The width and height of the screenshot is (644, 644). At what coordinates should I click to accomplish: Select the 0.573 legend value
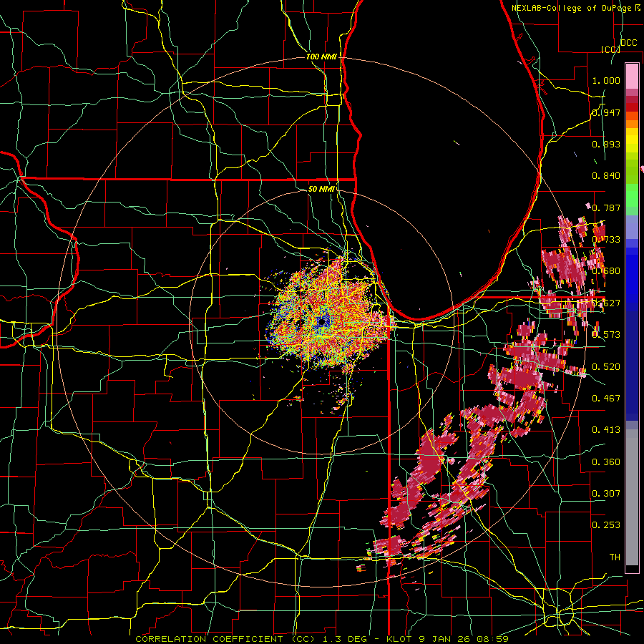(606, 334)
